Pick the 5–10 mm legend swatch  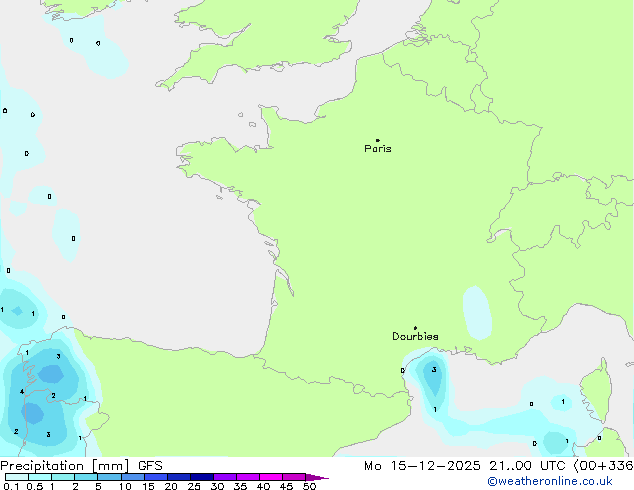click(110, 477)
